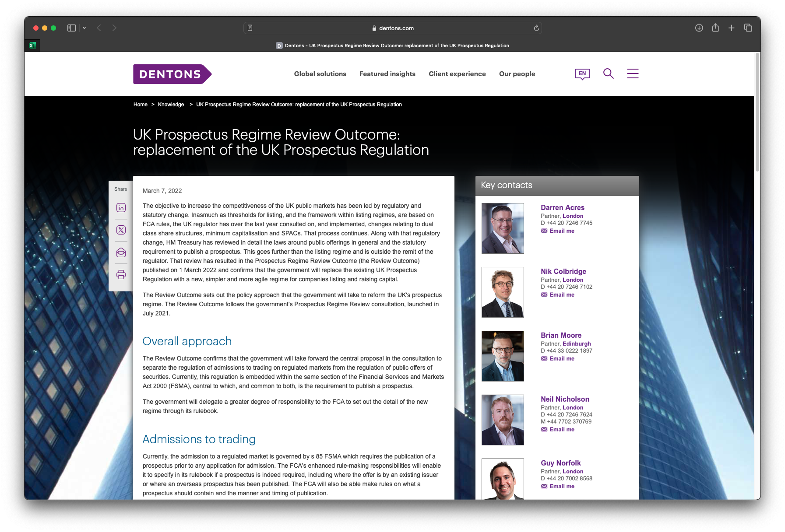Open Our people menu

(x=517, y=74)
